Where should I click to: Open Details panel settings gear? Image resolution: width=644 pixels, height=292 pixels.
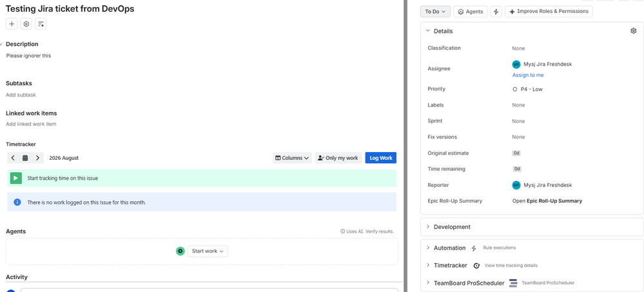[x=633, y=31]
